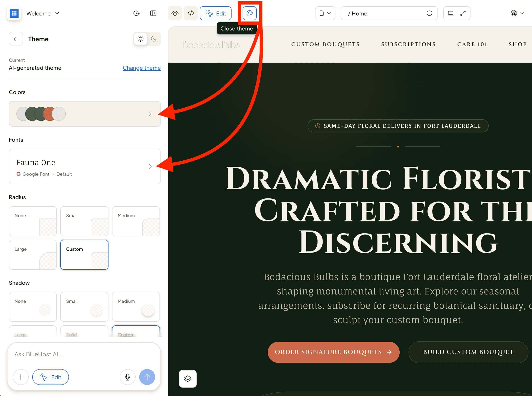Go back with the Theme back arrow
Screen dimensions: 532x396
[16, 39]
